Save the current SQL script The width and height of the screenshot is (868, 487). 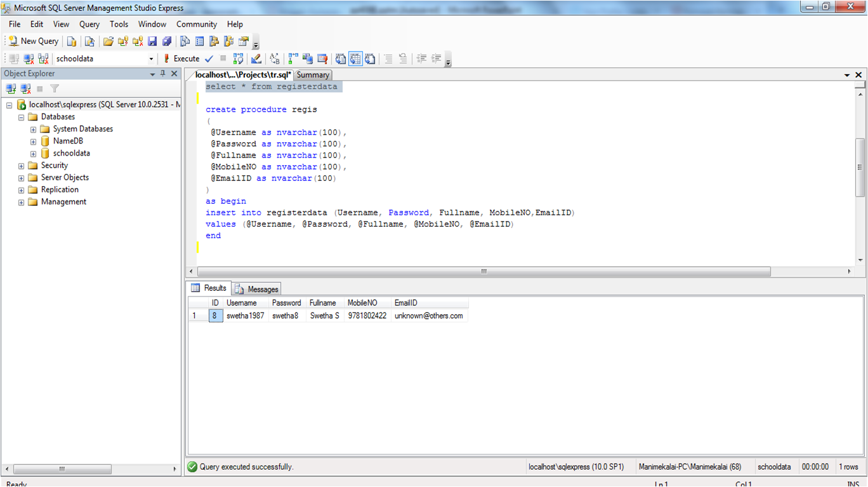pyautogui.click(x=153, y=42)
